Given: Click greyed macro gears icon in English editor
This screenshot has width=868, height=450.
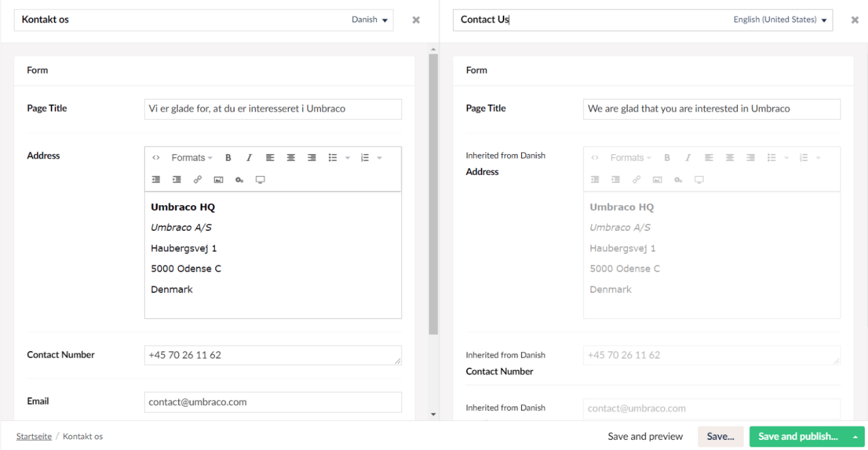Looking at the screenshot, I should pos(678,179).
